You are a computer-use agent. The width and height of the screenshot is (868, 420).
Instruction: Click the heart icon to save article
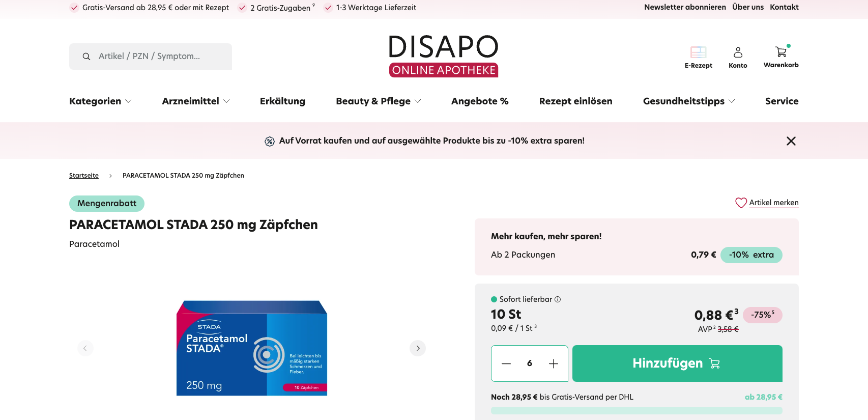tap(741, 203)
